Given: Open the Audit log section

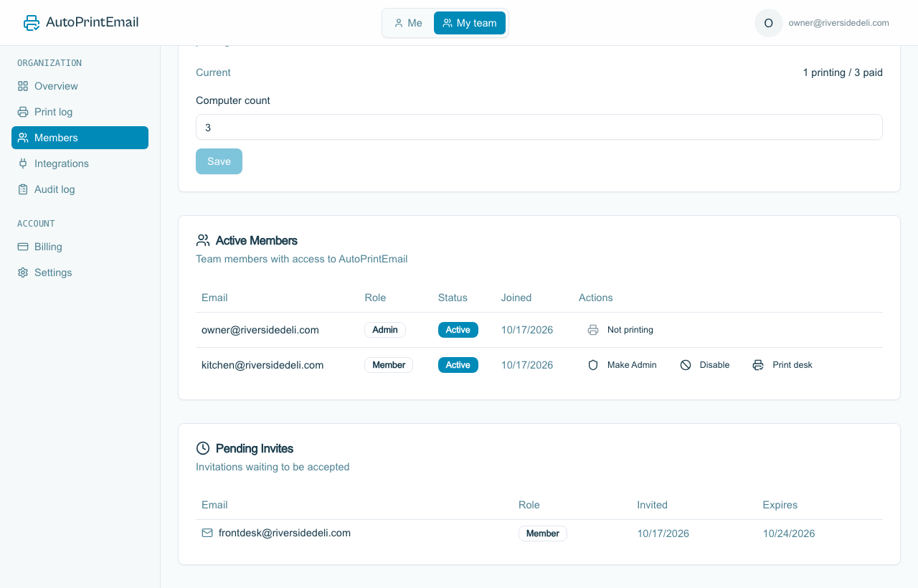Looking at the screenshot, I should (x=80, y=189).
